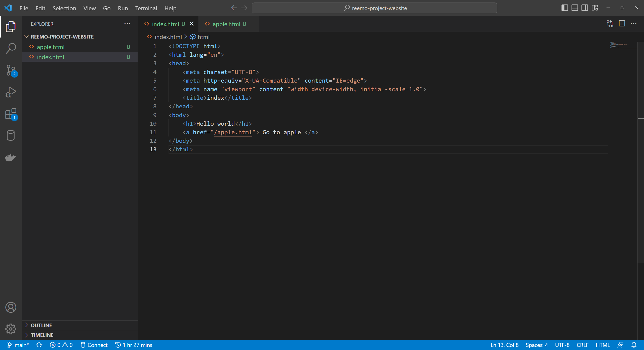
Task: Change indentation via Spaces: 4
Action: (537, 345)
